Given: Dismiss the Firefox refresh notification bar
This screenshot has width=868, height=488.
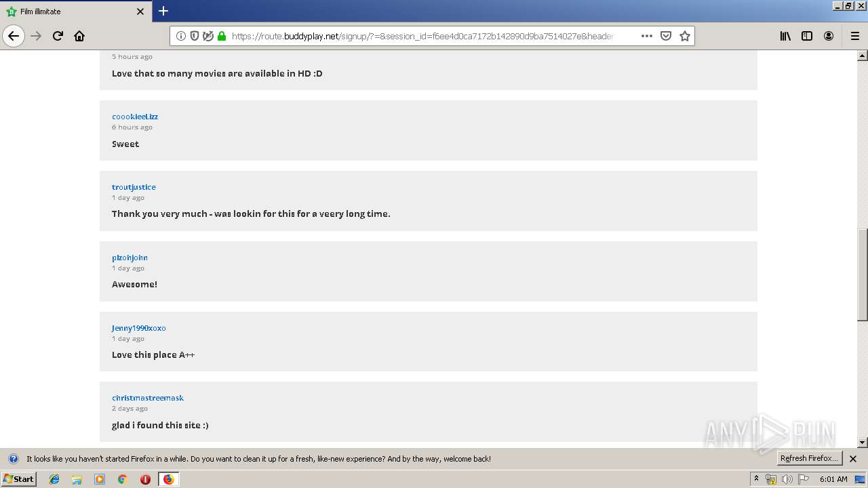Looking at the screenshot, I should [x=853, y=459].
